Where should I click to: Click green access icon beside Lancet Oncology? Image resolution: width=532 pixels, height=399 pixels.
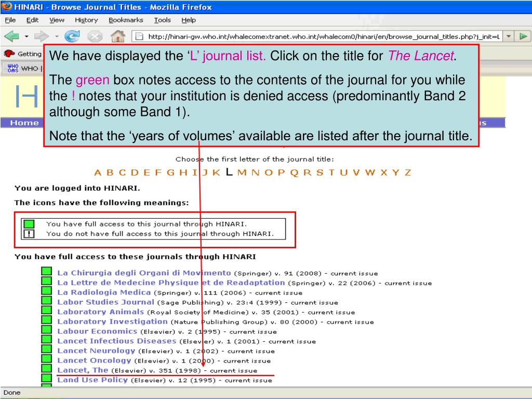46,358
